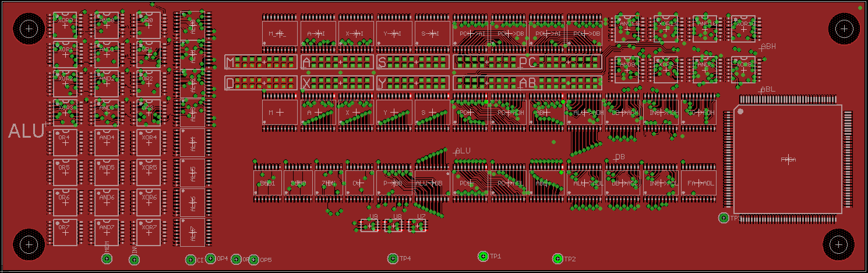
Task: Select the small U9 component
Action: [370, 224]
